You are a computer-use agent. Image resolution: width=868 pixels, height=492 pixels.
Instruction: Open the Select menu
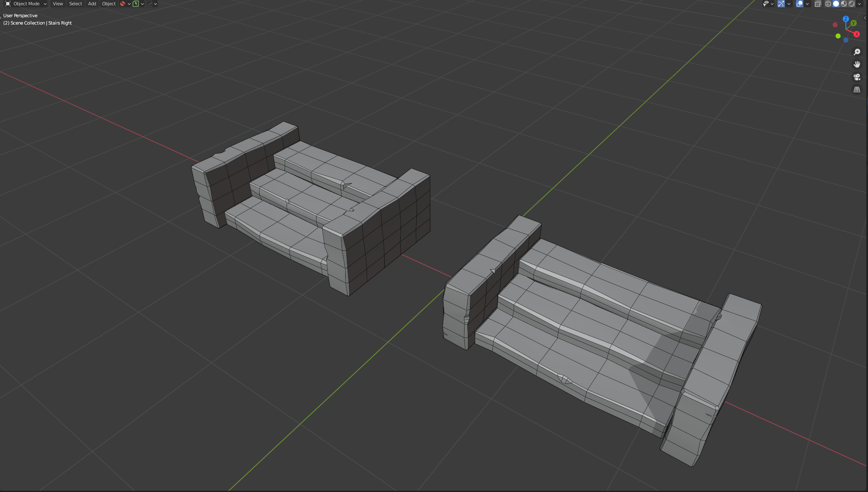(x=75, y=4)
